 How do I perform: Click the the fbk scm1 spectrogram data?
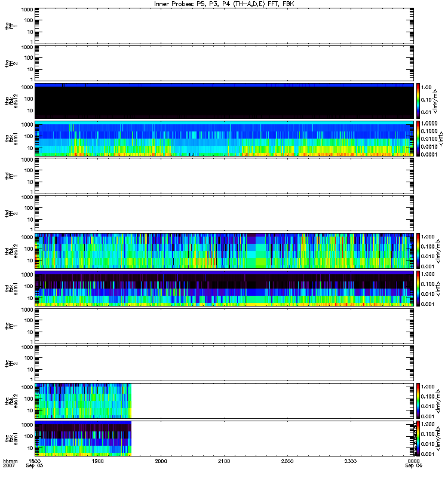pyautogui.click(x=83, y=439)
